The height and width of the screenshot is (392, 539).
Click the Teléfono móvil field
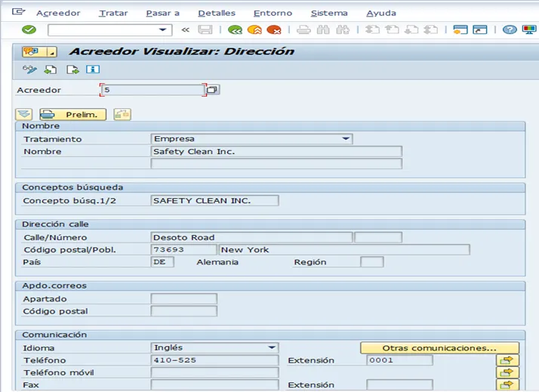tap(215, 372)
